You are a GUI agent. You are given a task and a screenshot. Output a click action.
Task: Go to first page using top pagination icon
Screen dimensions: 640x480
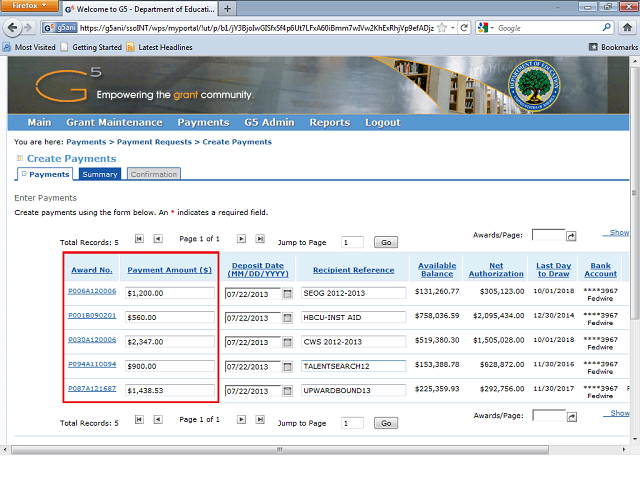139,240
